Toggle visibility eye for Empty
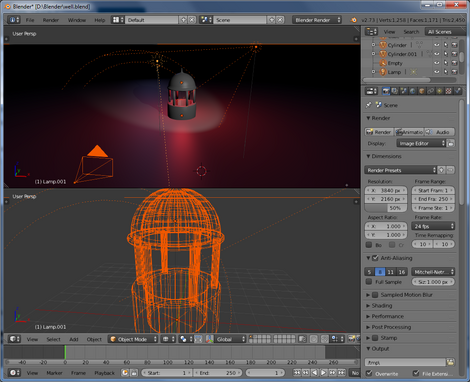 (437, 63)
